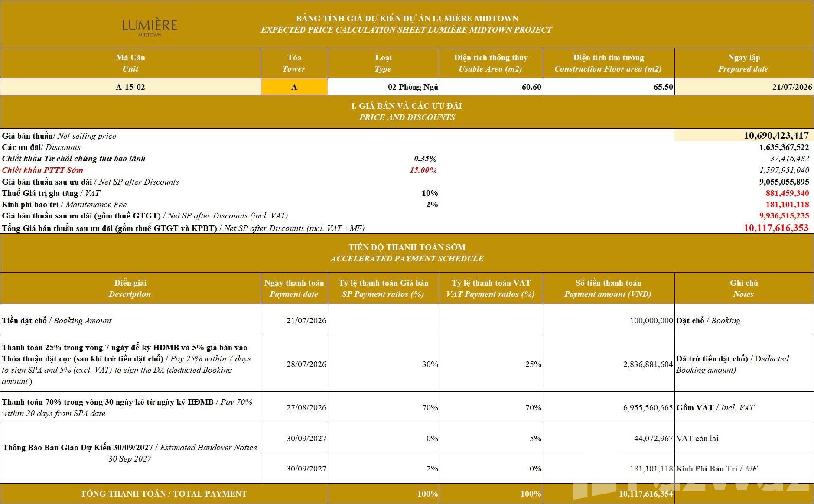Click the maintenance fee 2% cell
The width and height of the screenshot is (814, 504).
432,204
